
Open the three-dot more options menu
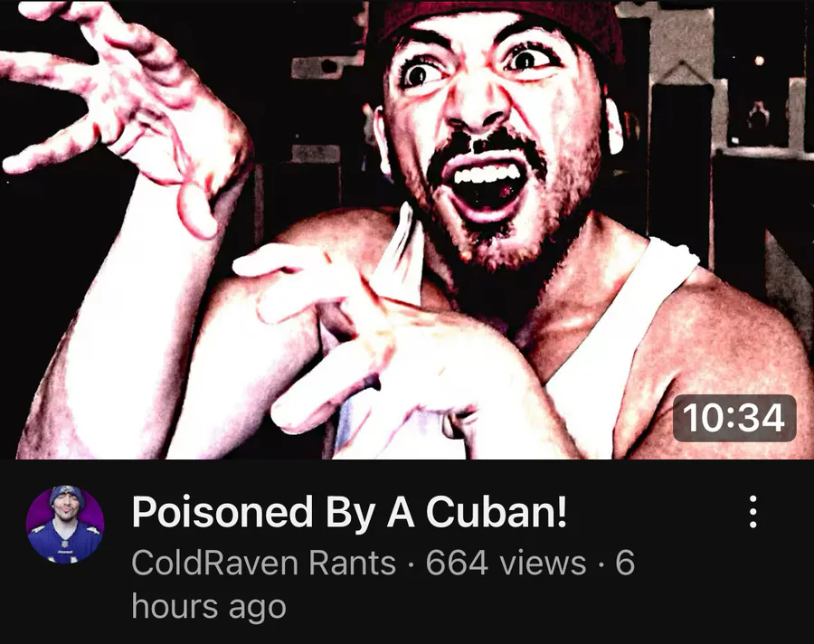(x=752, y=512)
